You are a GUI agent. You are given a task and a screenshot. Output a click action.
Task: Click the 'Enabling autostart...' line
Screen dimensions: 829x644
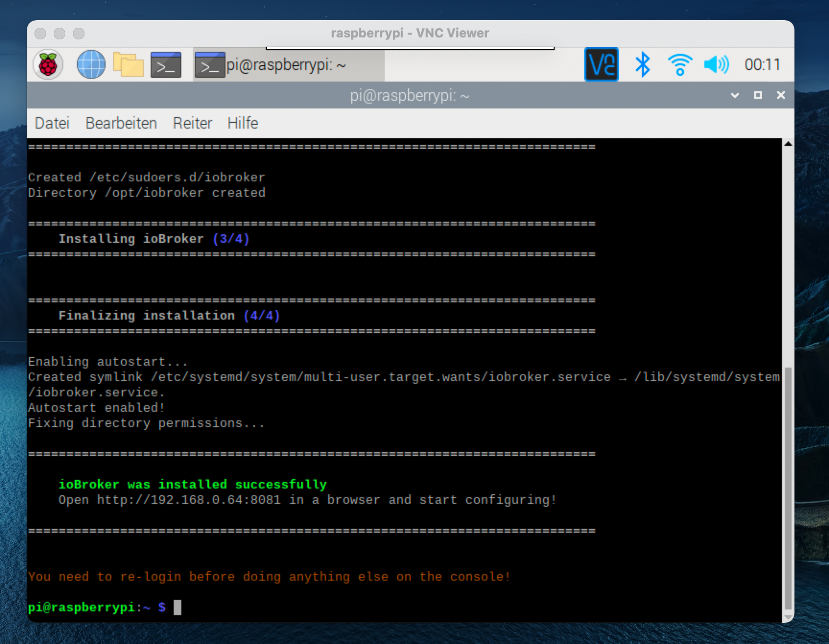108,362
